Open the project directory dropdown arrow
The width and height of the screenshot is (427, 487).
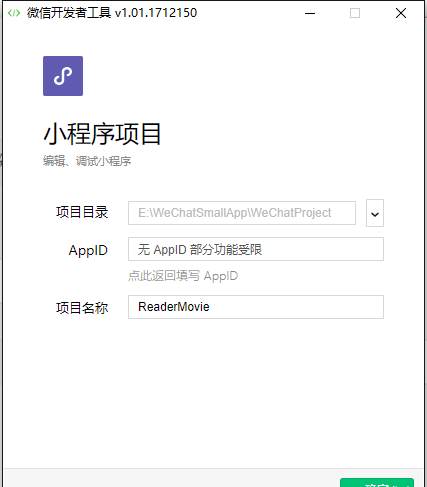(375, 213)
